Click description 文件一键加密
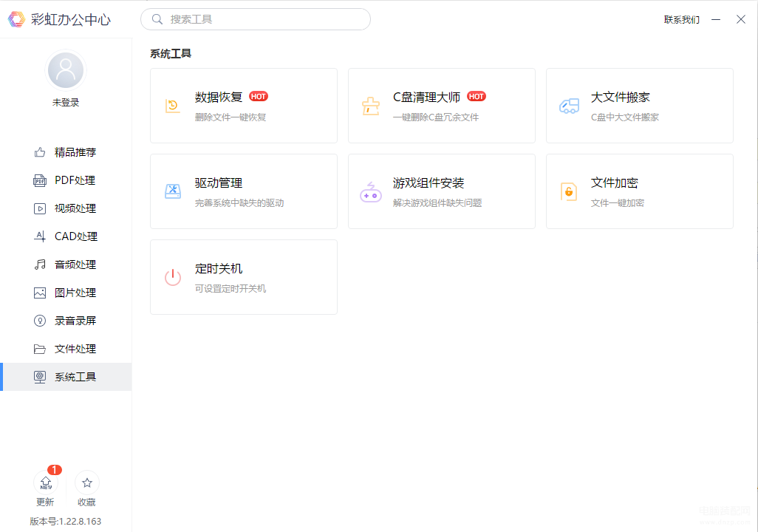Viewport: 758px width, 532px height. [618, 202]
